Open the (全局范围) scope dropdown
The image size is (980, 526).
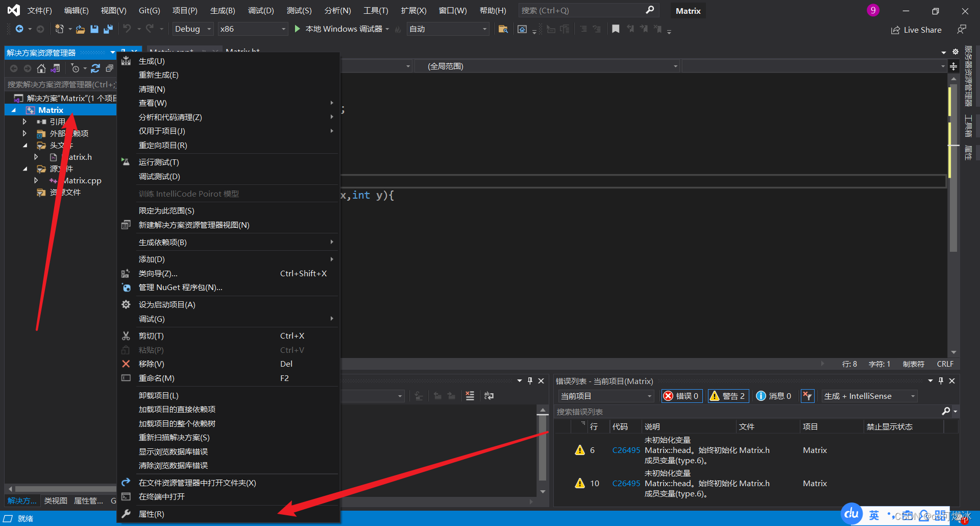click(547, 66)
